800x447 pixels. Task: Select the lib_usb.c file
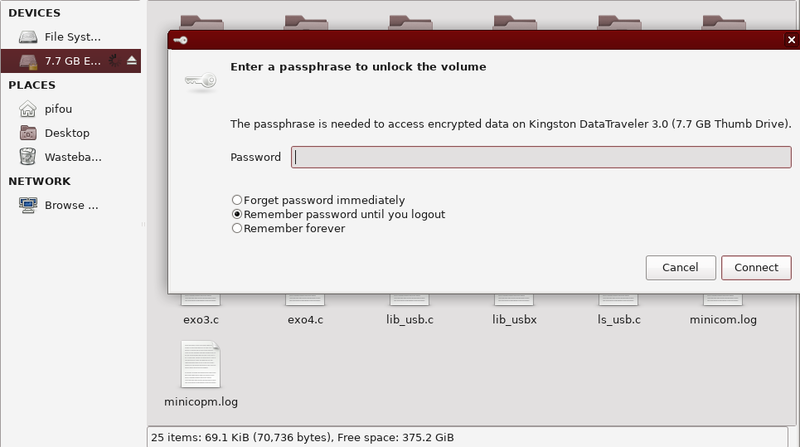click(x=410, y=320)
